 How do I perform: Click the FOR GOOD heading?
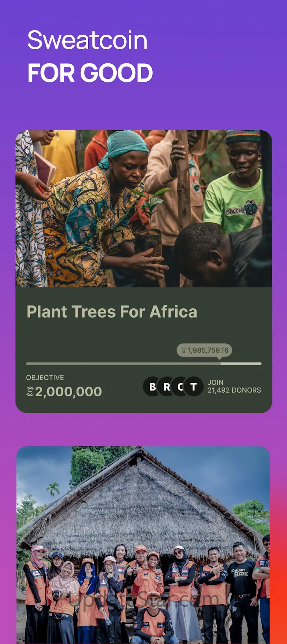[90, 73]
